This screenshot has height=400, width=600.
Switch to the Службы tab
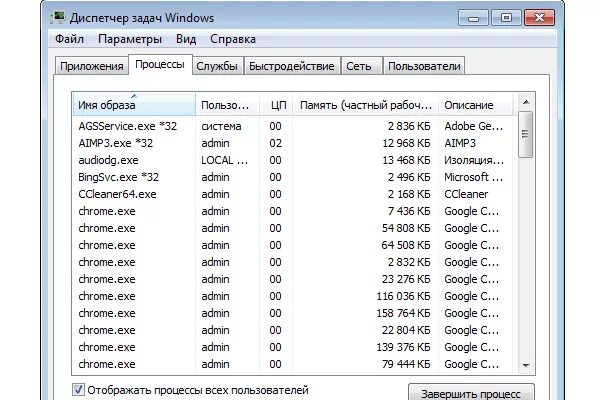click(x=217, y=66)
